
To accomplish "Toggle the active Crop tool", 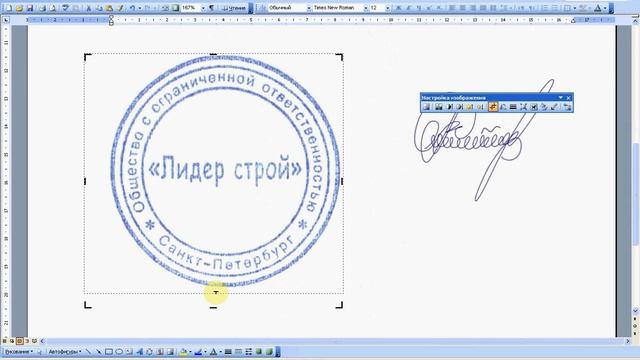I will (493, 107).
